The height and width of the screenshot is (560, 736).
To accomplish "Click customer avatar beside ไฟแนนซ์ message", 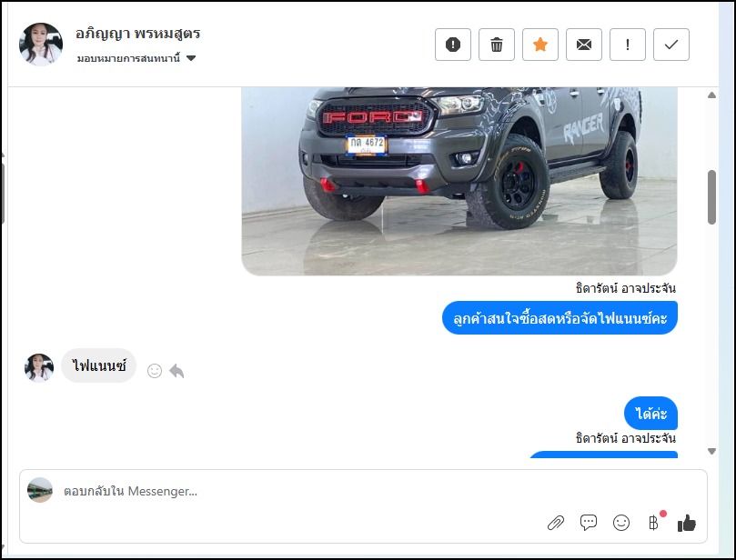I will pos(39,367).
